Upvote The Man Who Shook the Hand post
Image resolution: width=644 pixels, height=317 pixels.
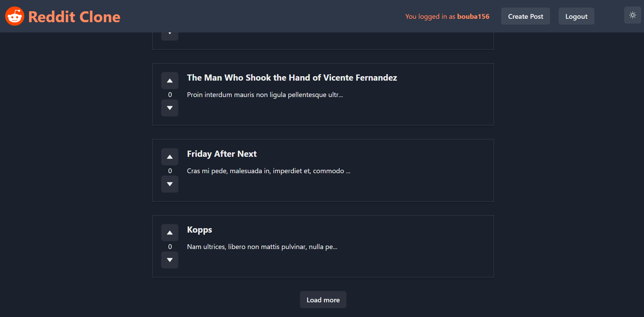click(170, 81)
